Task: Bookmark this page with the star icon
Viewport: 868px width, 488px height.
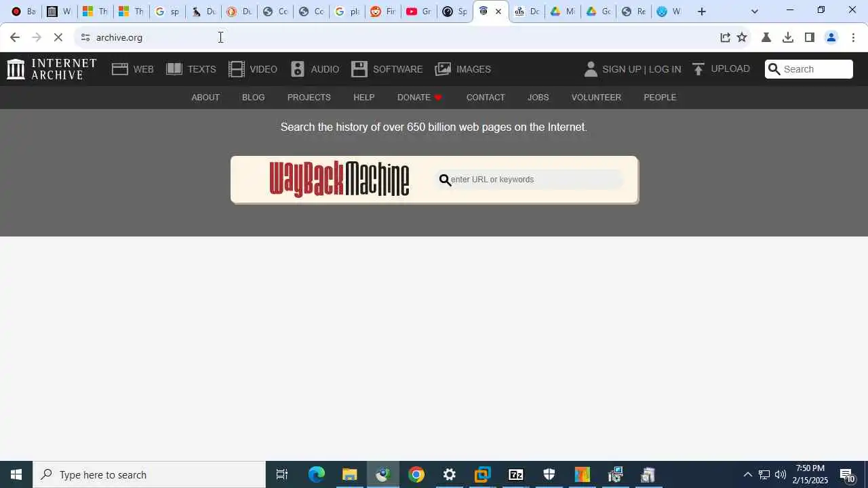Action: [x=742, y=37]
